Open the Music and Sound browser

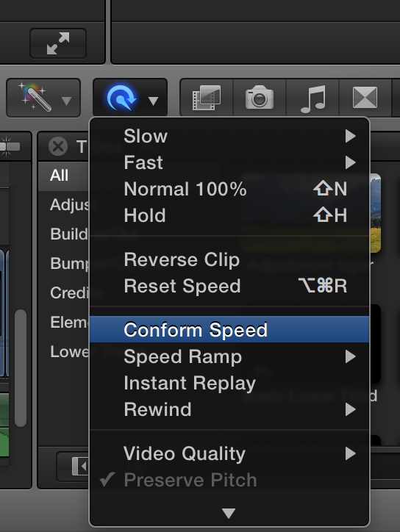312,98
